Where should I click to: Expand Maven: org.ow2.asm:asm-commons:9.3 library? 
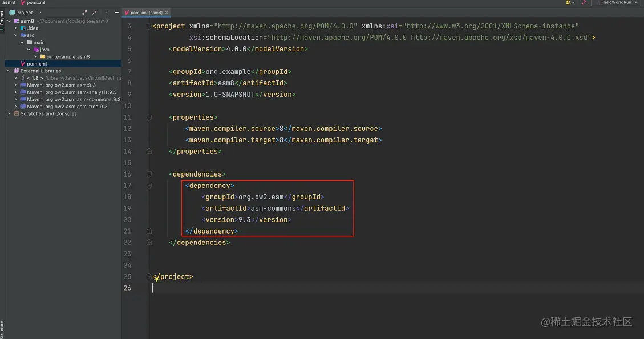pyautogui.click(x=15, y=99)
